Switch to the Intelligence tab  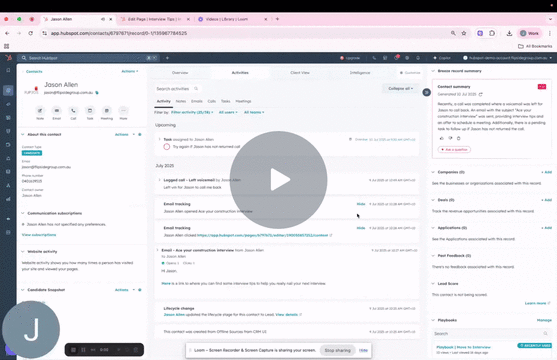click(x=360, y=72)
